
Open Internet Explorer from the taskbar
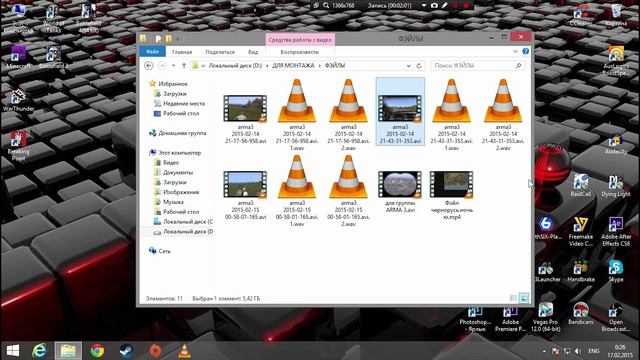(x=39, y=351)
